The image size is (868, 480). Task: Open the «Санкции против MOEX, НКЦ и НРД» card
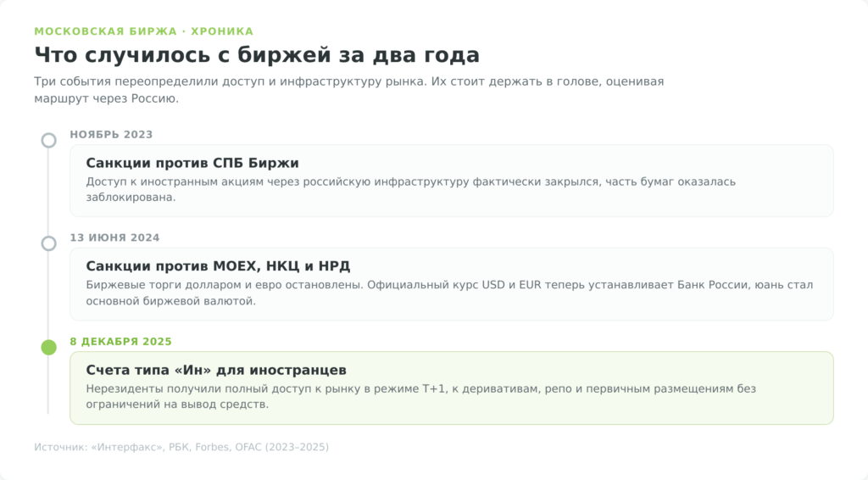coord(451,284)
